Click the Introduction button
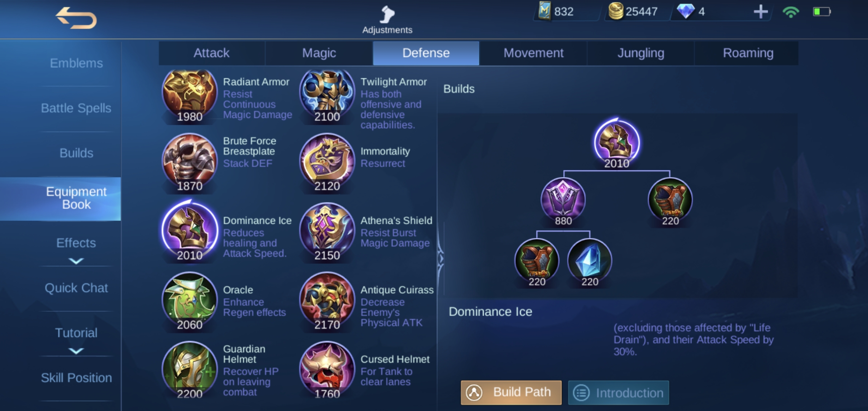The height and width of the screenshot is (411, 868). coord(619,393)
